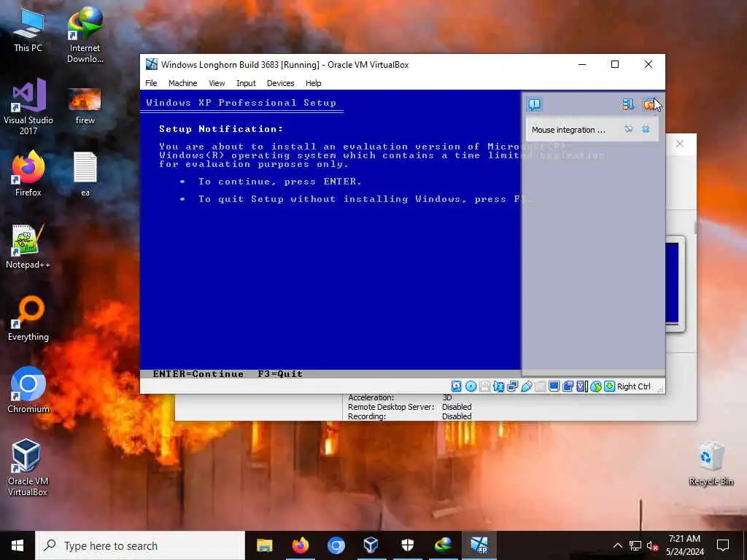
Task: Open Internet Download Manager on the taskbar
Action: (x=443, y=545)
